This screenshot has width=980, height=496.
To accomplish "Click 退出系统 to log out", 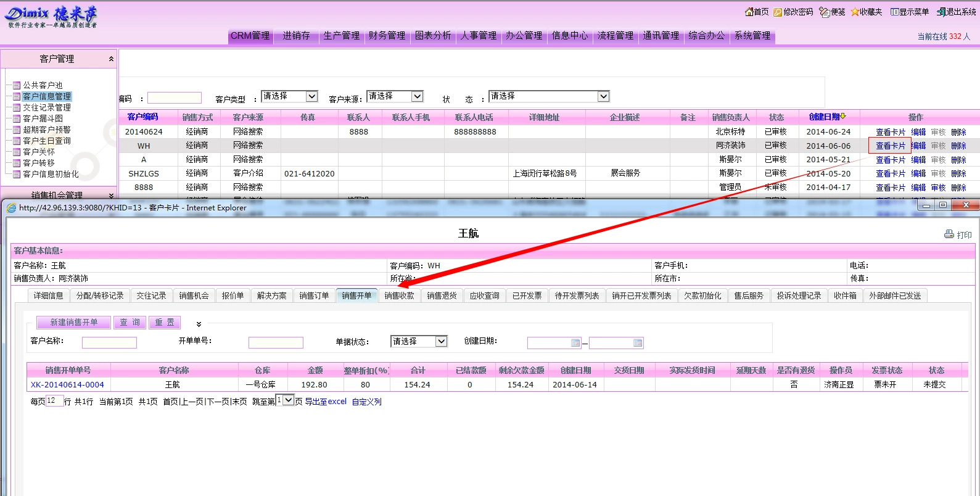I will [956, 12].
